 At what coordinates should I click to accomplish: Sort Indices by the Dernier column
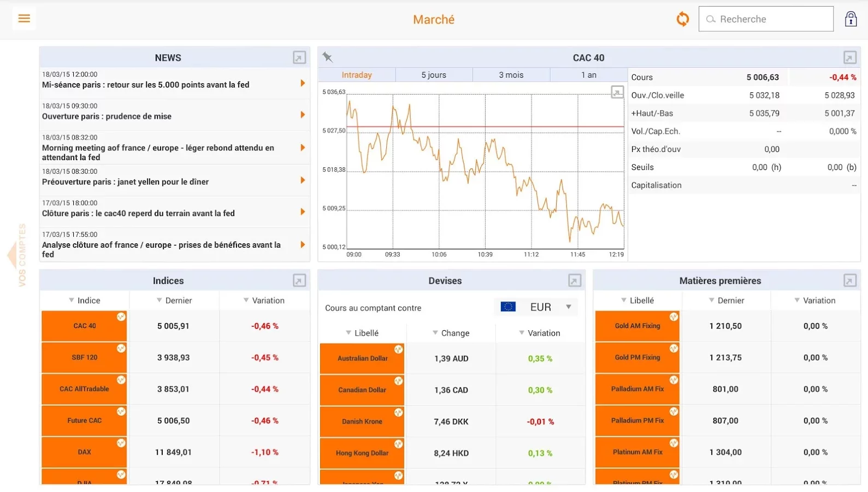[x=174, y=300]
